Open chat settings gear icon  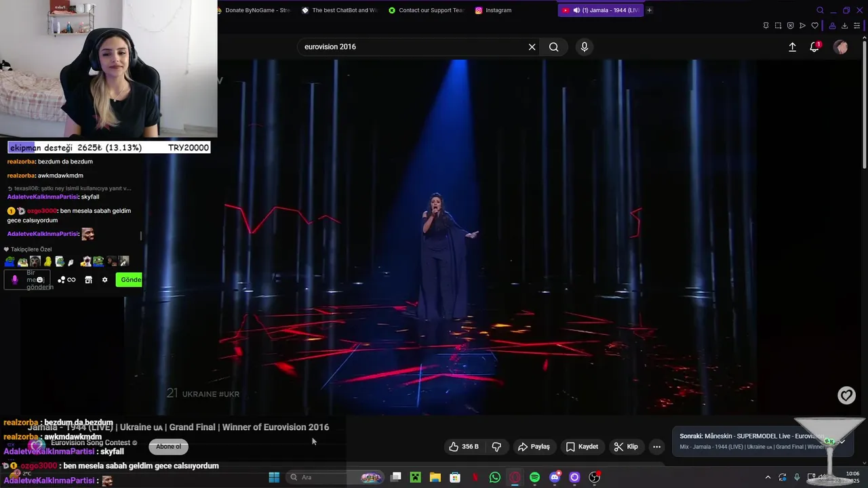coord(104,279)
